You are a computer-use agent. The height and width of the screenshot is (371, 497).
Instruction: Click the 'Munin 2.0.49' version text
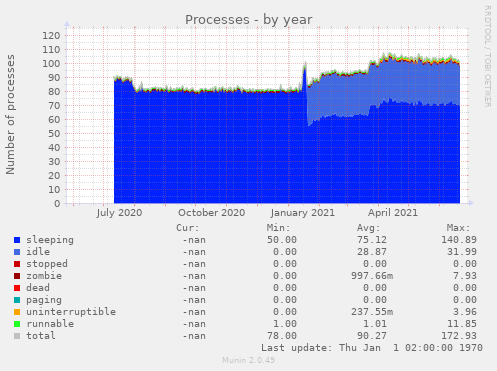point(249,360)
